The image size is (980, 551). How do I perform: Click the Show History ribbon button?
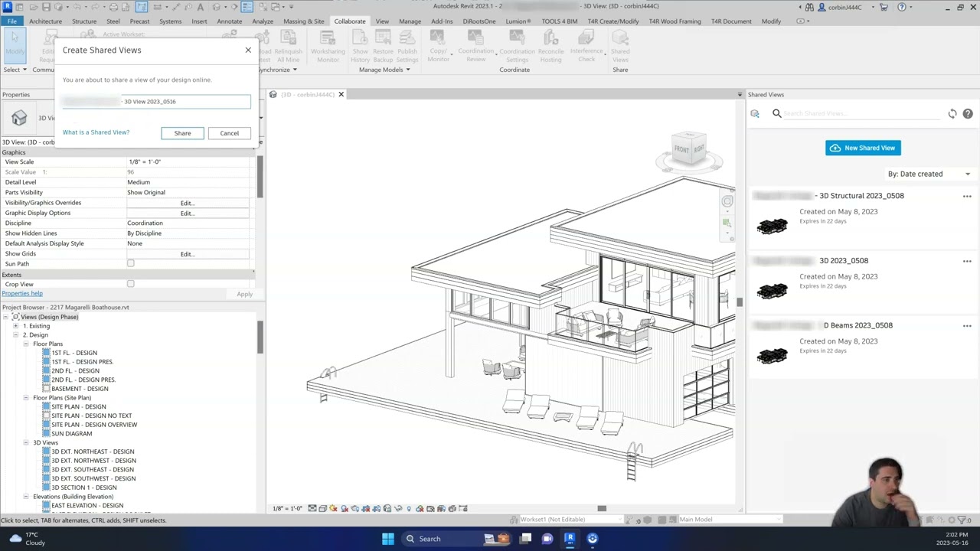(x=360, y=47)
